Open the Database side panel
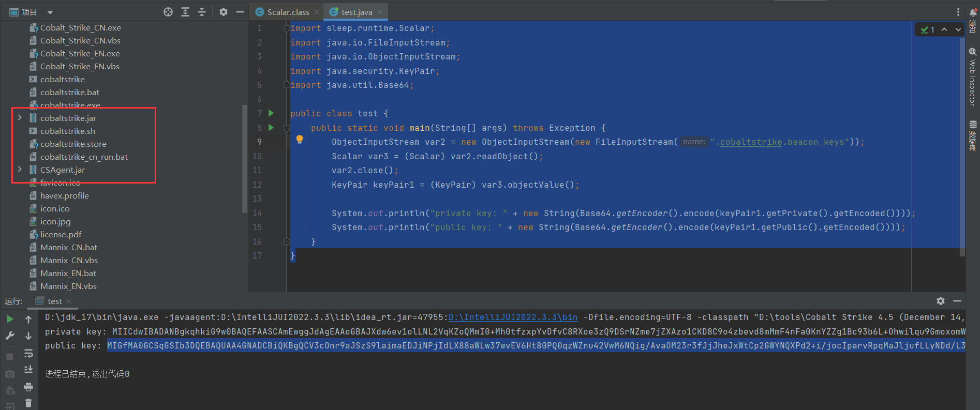 (973, 135)
